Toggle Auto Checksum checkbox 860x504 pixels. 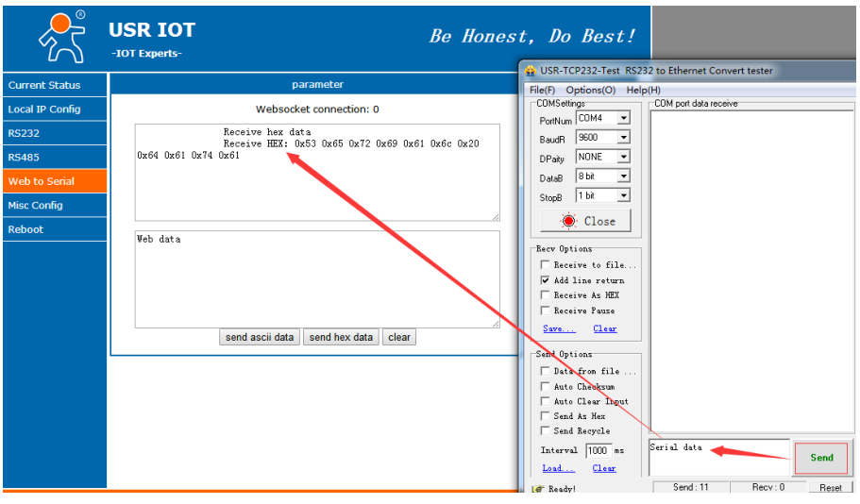(x=546, y=387)
